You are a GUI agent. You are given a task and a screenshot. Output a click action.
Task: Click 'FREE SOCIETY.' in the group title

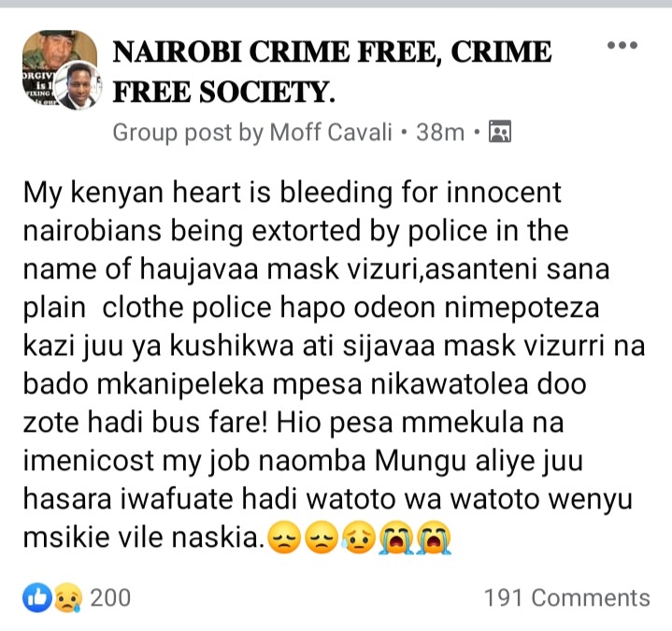click(x=223, y=93)
